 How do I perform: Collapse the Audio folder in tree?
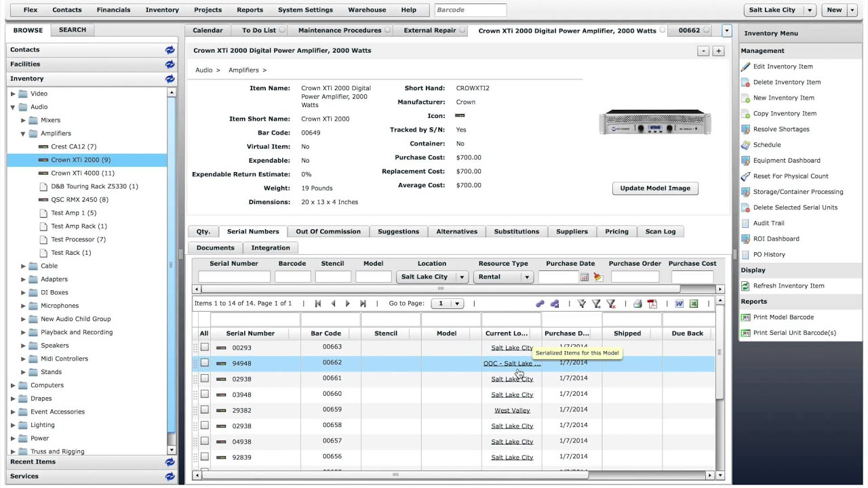pyautogui.click(x=12, y=107)
